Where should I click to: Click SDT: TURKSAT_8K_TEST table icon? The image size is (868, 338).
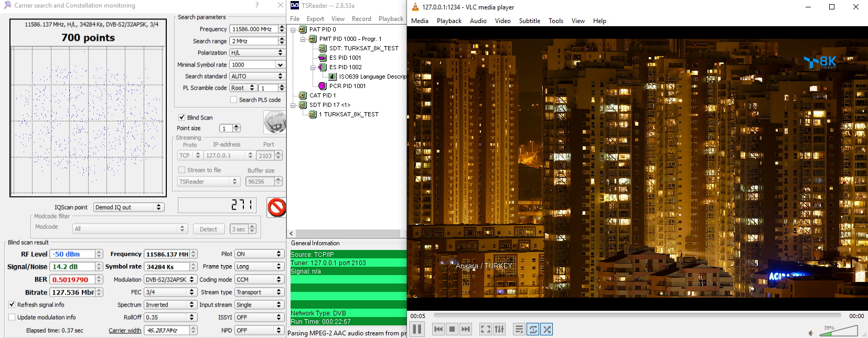(323, 48)
